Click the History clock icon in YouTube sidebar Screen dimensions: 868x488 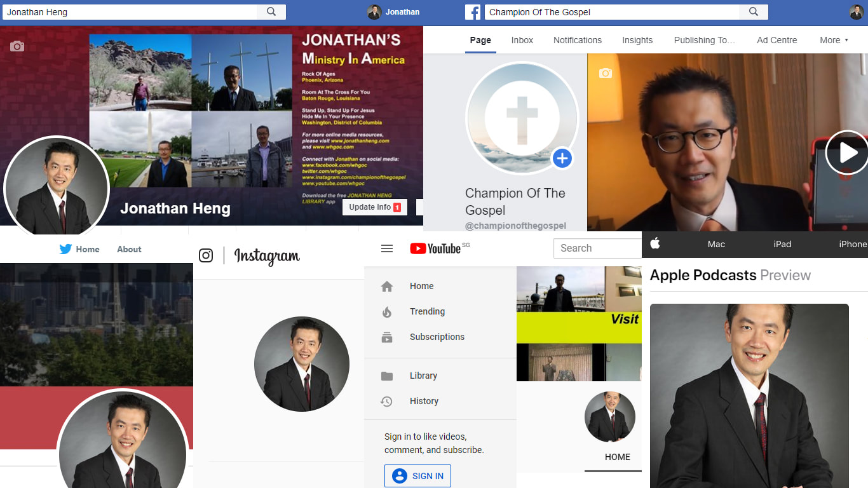386,402
